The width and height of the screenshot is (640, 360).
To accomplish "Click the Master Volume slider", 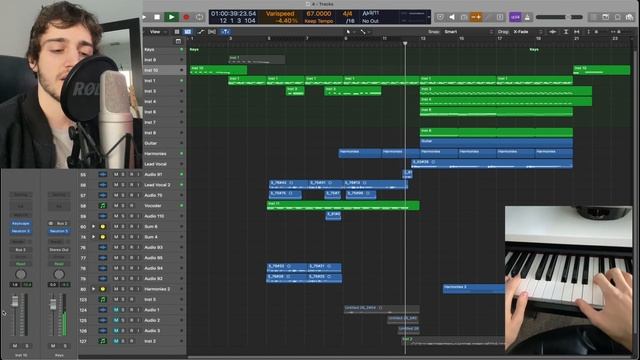I will click(x=559, y=17).
